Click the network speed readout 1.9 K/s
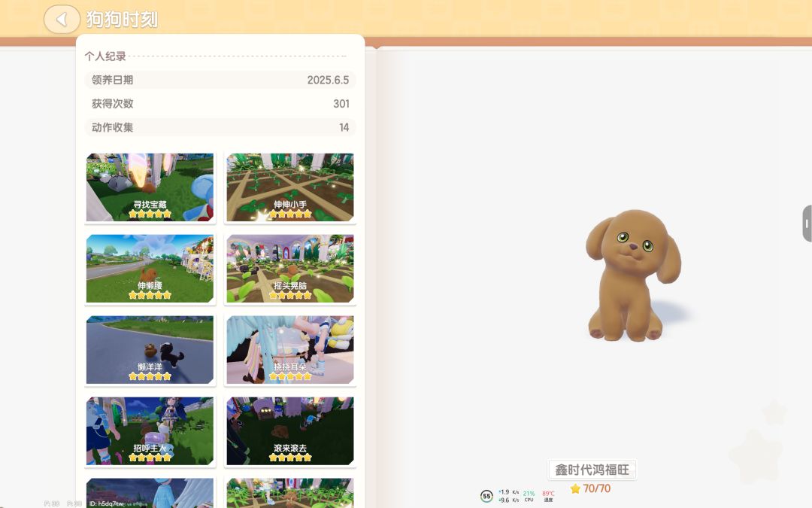This screenshot has width=812, height=508. [508, 492]
